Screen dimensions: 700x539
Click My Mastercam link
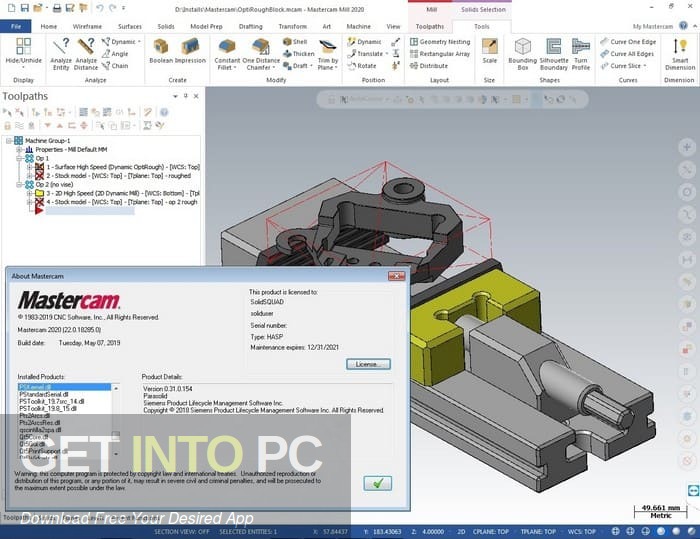(652, 26)
